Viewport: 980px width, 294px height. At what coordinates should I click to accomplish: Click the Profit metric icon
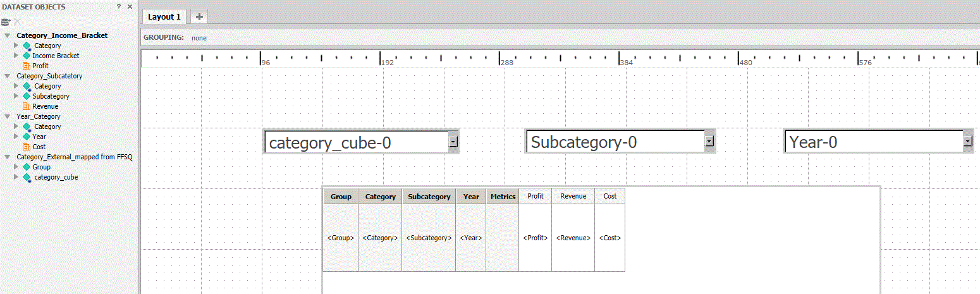(x=27, y=66)
